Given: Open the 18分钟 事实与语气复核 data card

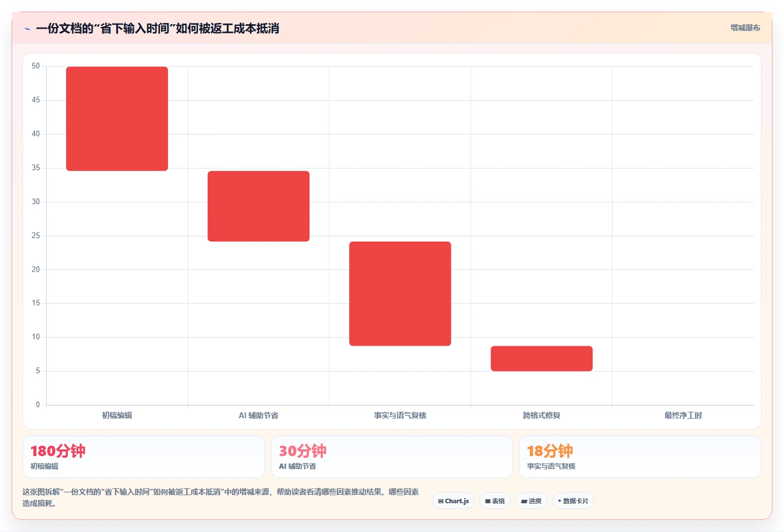Looking at the screenshot, I should (640, 457).
